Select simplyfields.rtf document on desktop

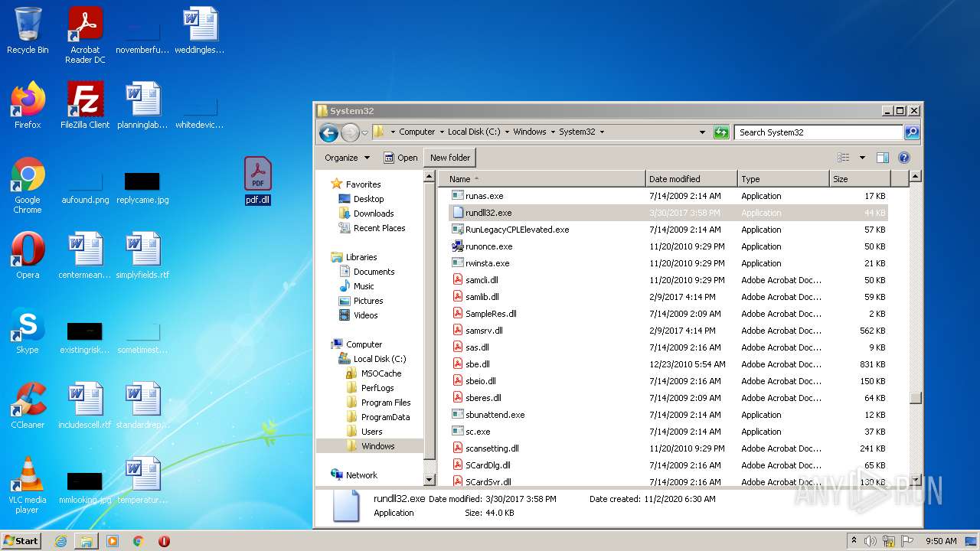(x=142, y=255)
